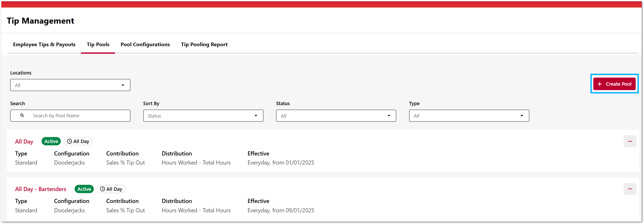Click the clock icon on Bartenders pool schedule
This screenshot has width=644, height=224.
point(102,189)
